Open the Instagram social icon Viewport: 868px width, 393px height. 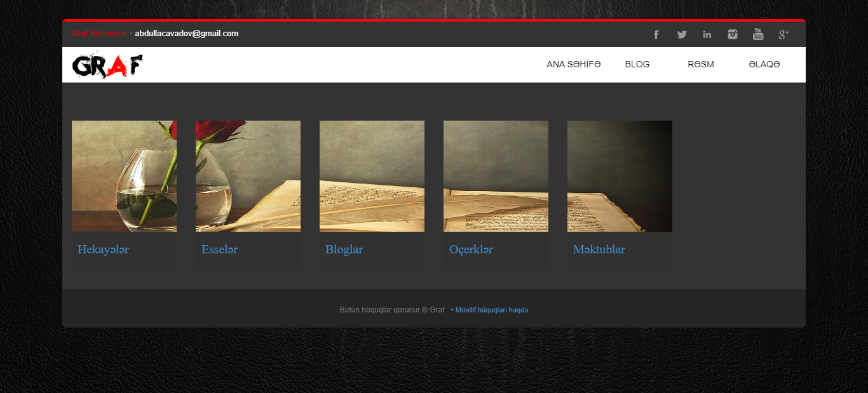pyautogui.click(x=733, y=34)
